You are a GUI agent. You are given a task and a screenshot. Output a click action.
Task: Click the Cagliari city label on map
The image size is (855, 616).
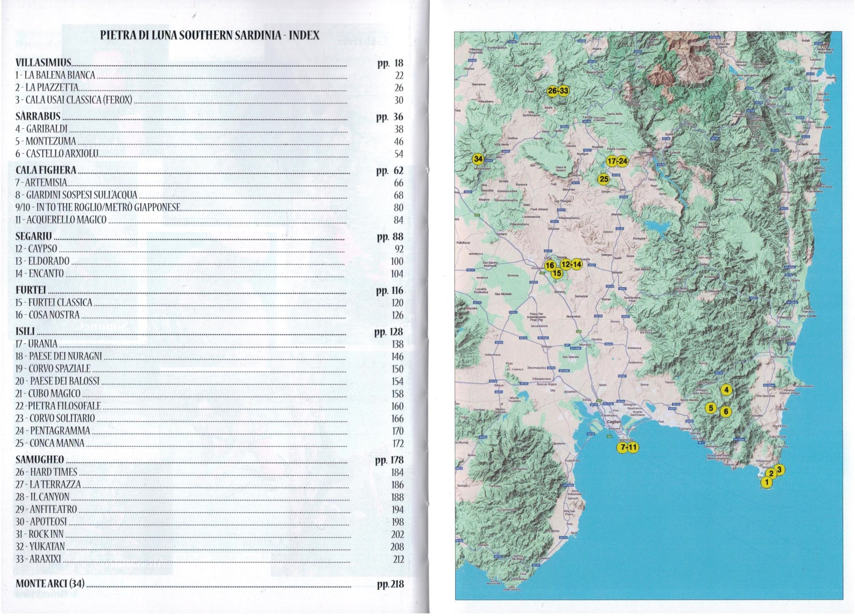coord(614,422)
